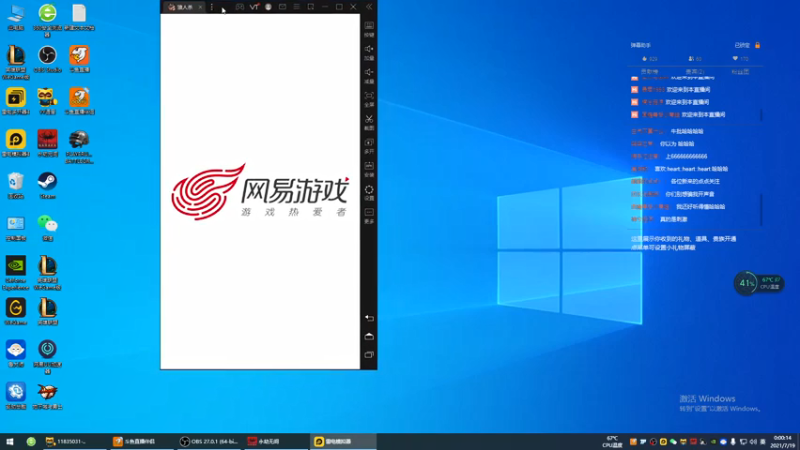Open the taskbar clock and date
This screenshot has height=450, width=800.
click(782, 441)
